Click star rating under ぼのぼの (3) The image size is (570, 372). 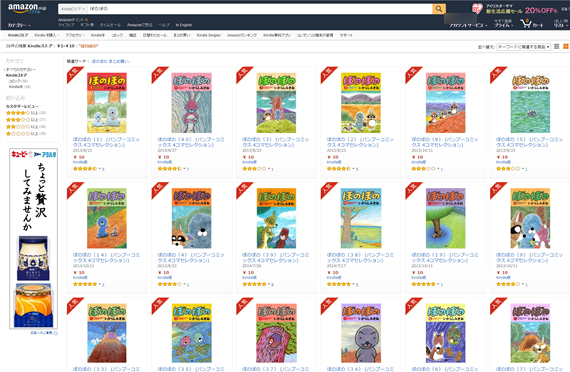tap(254, 169)
